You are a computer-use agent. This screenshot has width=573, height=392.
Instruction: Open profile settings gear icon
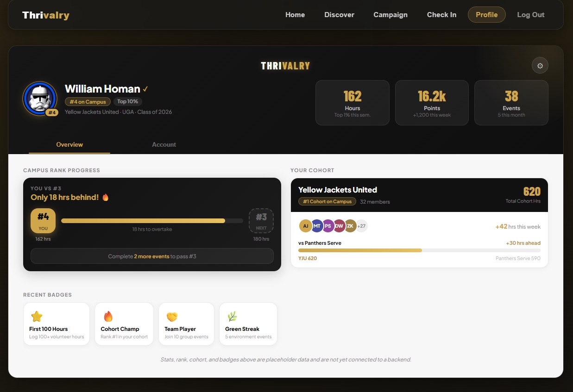[x=540, y=65]
